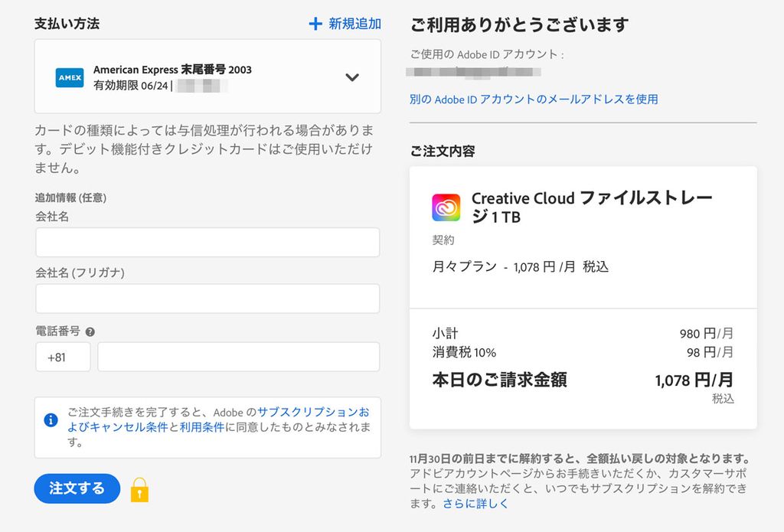Click 別の Adobe ID アカウントのメールアドレスを使用 link
The height and width of the screenshot is (532, 784).
click(x=531, y=100)
